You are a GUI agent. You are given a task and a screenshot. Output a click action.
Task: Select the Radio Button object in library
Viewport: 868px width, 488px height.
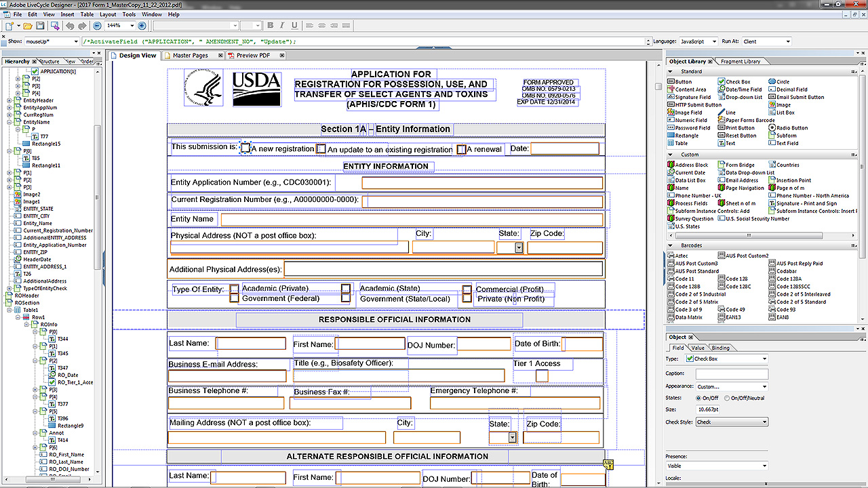[x=791, y=128]
